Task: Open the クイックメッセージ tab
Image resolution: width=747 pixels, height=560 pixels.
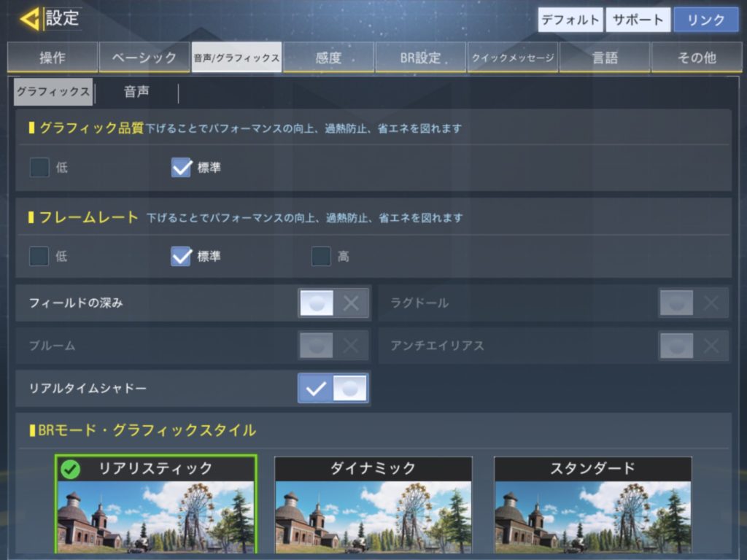Action: pyautogui.click(x=513, y=58)
